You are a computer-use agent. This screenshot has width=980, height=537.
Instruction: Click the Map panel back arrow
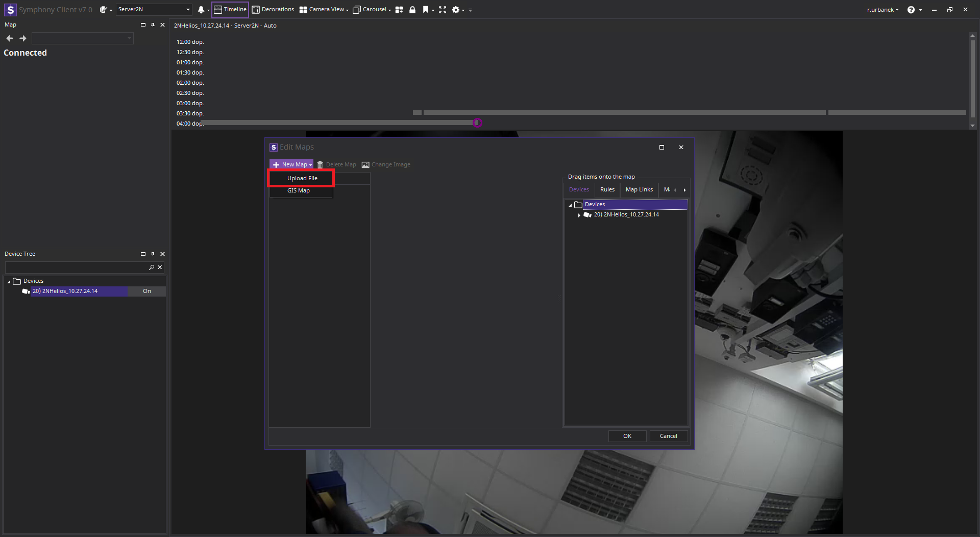coord(10,38)
